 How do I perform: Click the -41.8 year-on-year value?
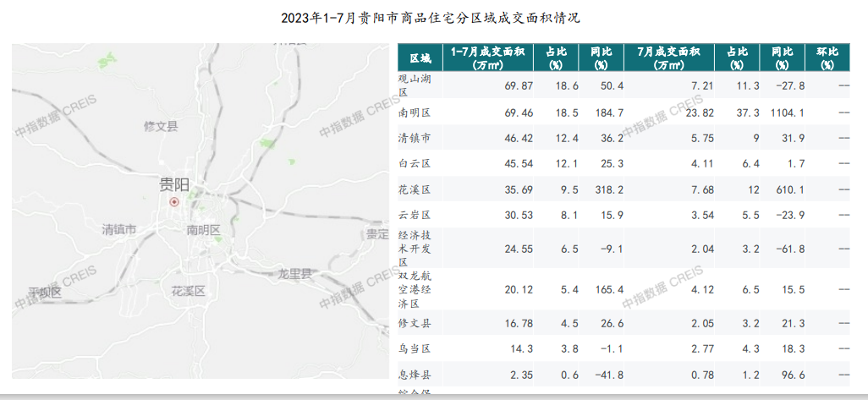(x=607, y=375)
